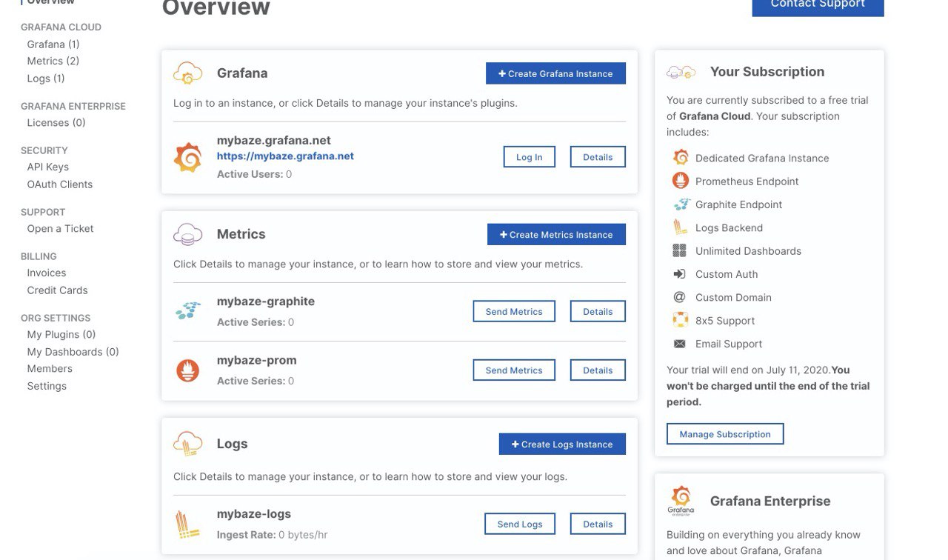Click the Logs cloud section icon
Screen dimensions: 948x560
[187, 444]
